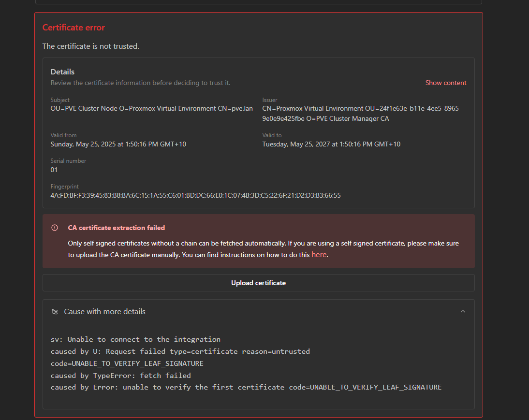Click the line 'caused by Error: unable to verify the first certificate'

(246, 387)
